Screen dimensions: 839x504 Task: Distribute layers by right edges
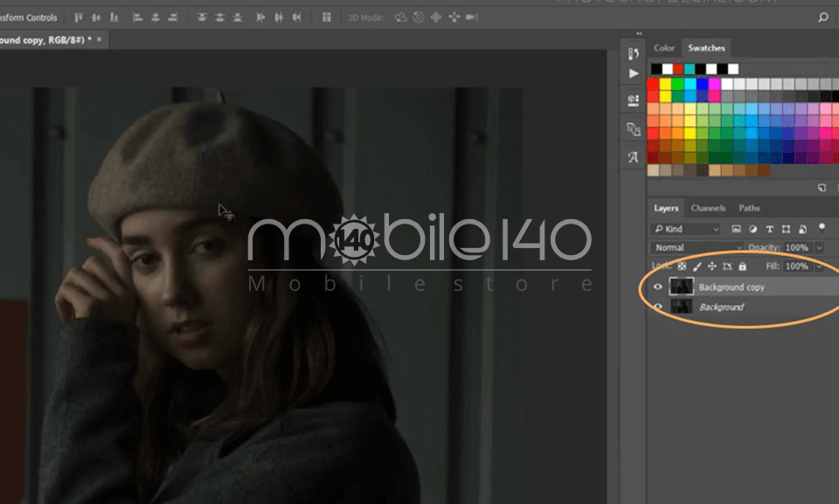[x=296, y=17]
